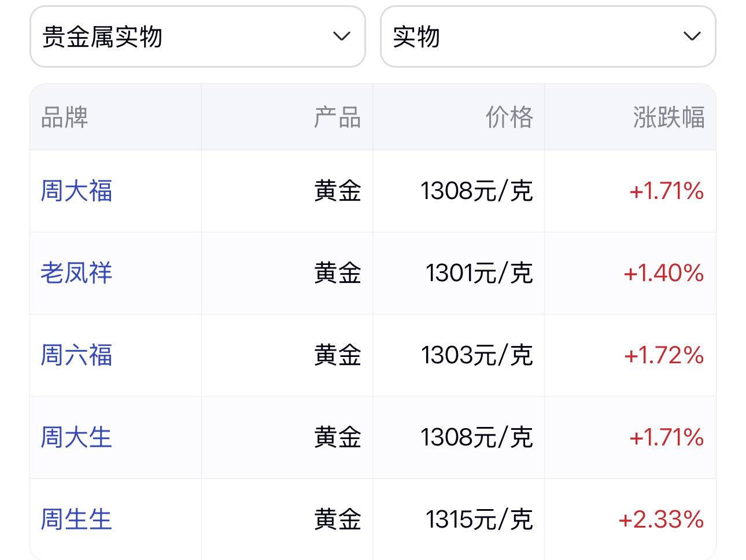
Task: Open the 周大生 brand link
Action: pyautogui.click(x=76, y=437)
